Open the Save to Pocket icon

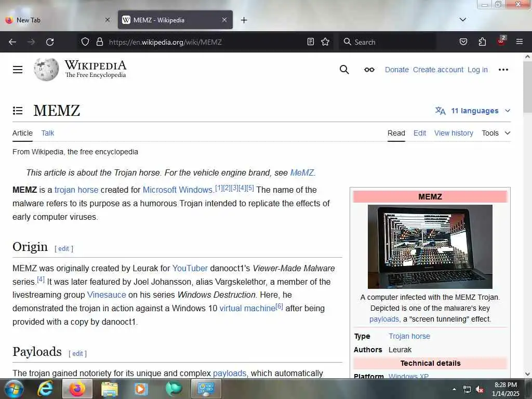tap(463, 42)
